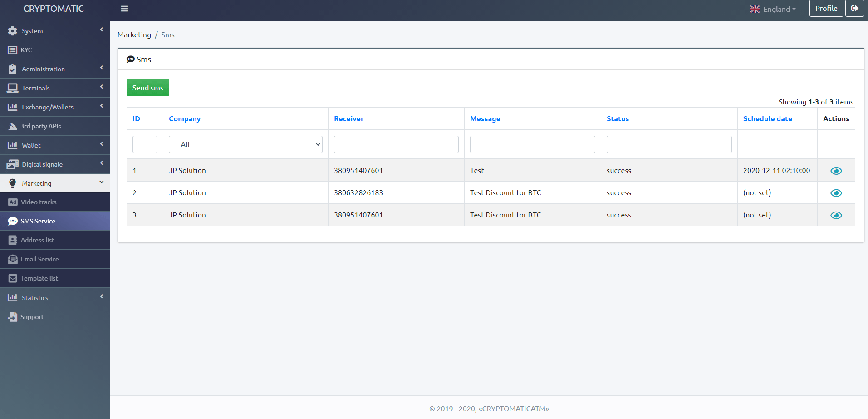
Task: Click the System gear icon in sidebar
Action: [x=12, y=31]
